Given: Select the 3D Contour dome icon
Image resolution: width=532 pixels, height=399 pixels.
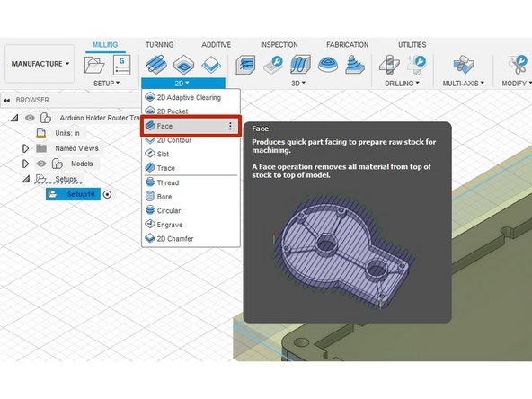Looking at the screenshot, I should pyautogui.click(x=328, y=65).
